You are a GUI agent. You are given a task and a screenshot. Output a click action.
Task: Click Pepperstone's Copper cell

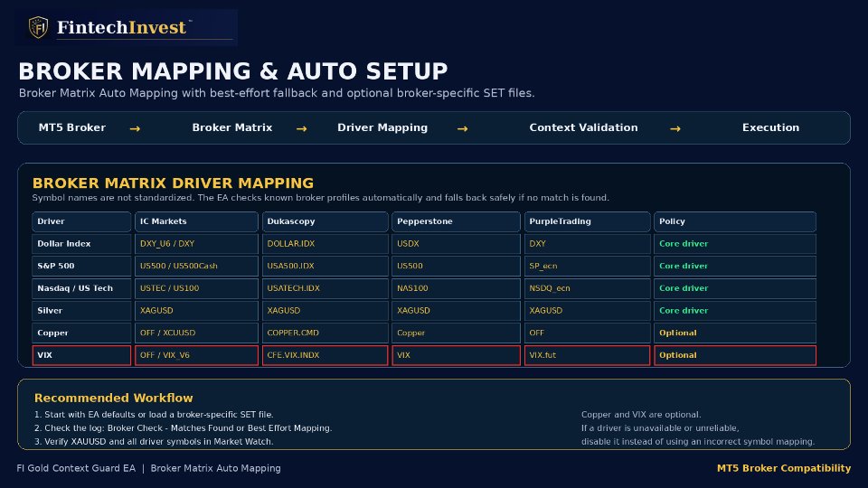click(x=456, y=333)
